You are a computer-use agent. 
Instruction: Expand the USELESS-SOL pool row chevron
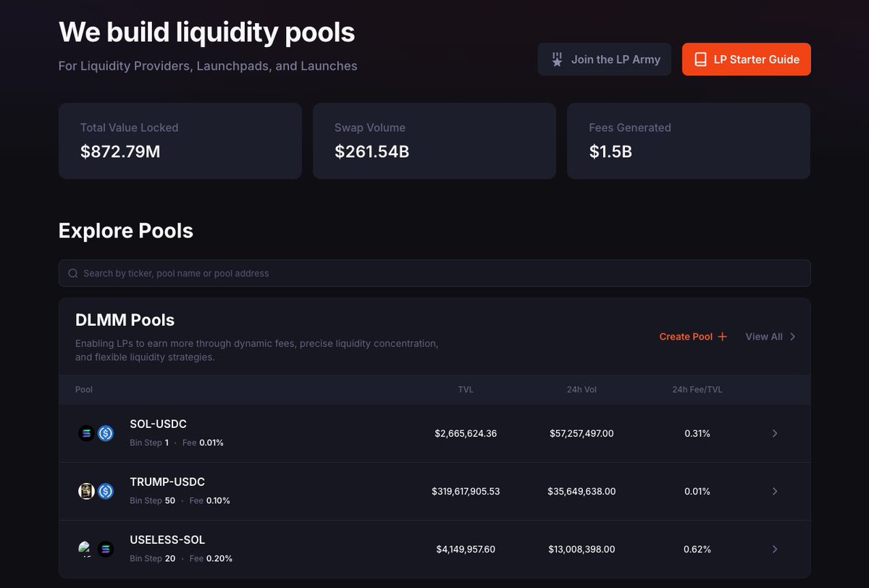pos(774,549)
